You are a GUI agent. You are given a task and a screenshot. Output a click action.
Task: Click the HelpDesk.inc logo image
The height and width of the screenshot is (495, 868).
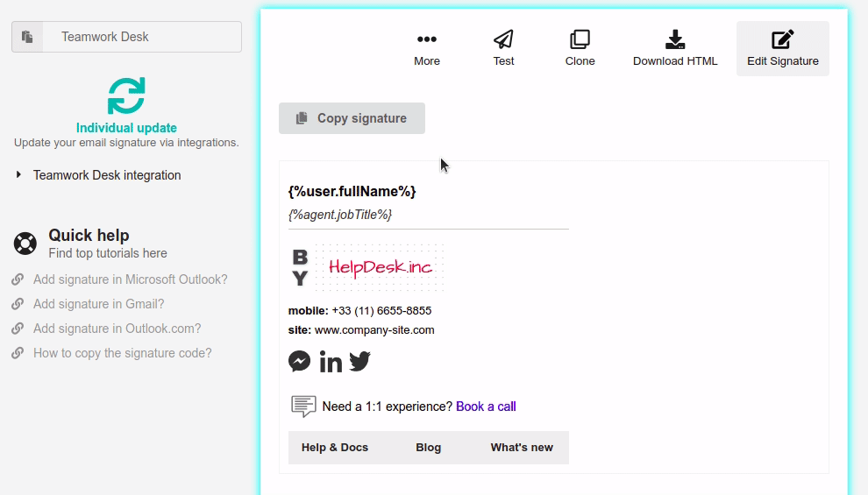pyautogui.click(x=380, y=267)
